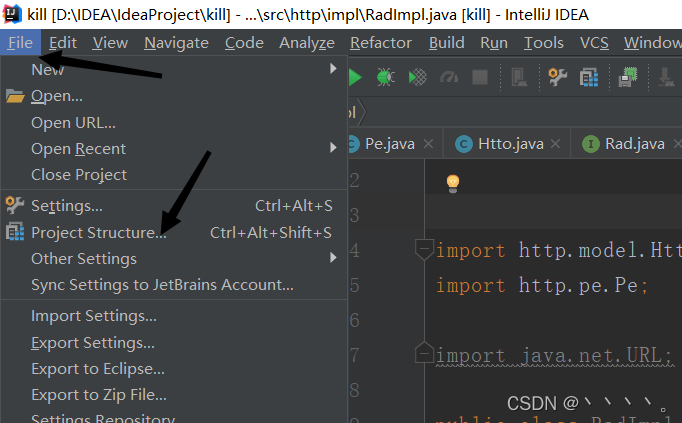Click gutter line number 3
The width and height of the screenshot is (682, 423).
click(354, 215)
